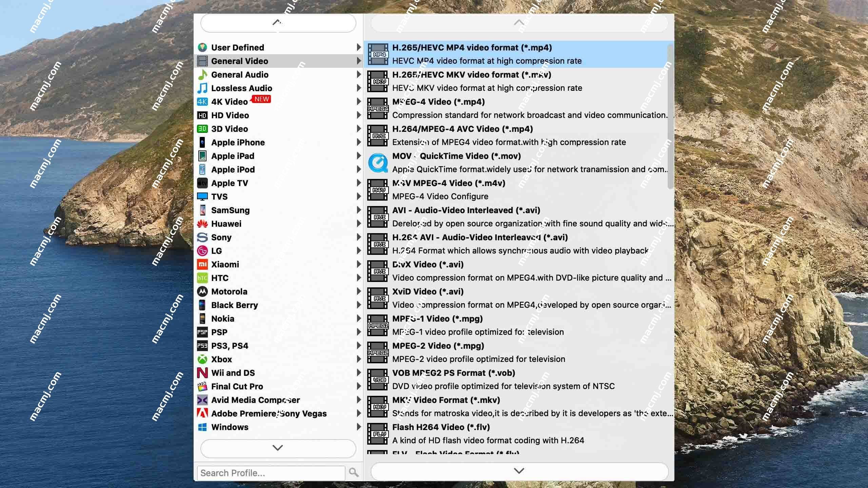Click the HD Video category icon
The image size is (868, 488).
coord(202,115)
